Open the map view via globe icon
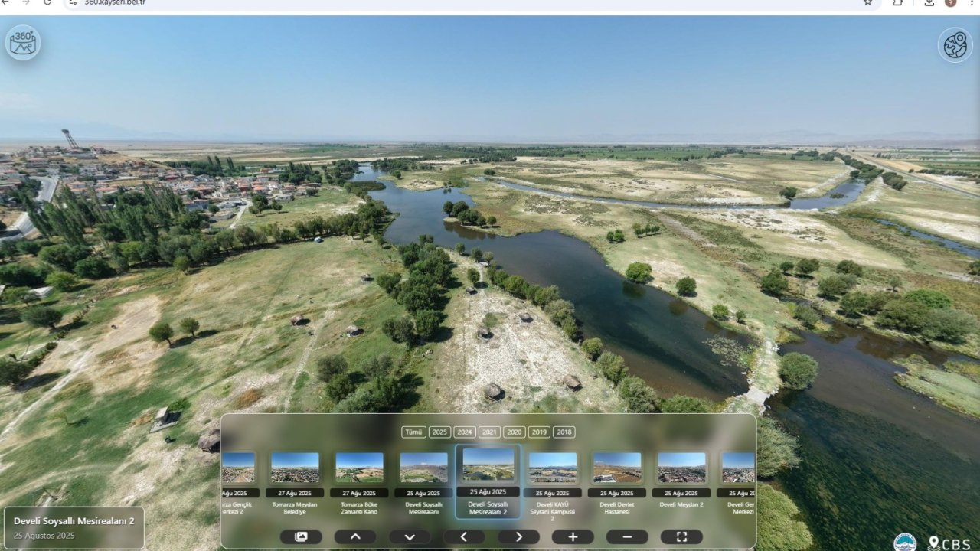Viewport: 980px width, 551px height. click(x=955, y=44)
